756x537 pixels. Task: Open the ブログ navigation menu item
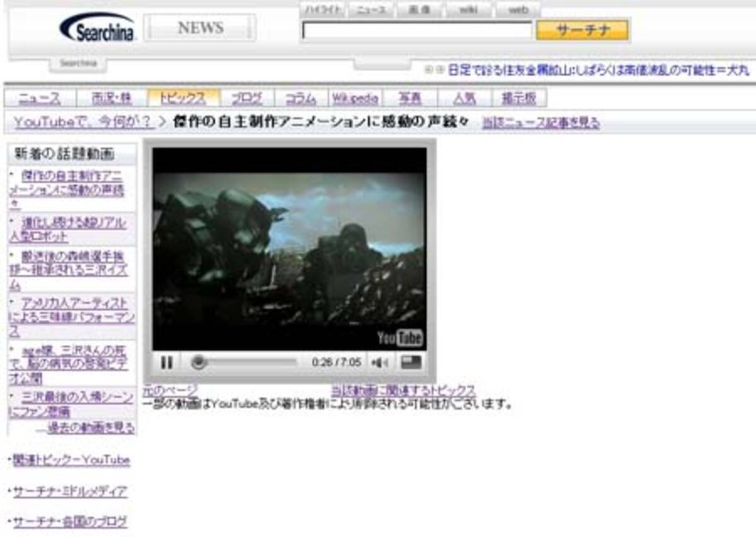point(246,98)
